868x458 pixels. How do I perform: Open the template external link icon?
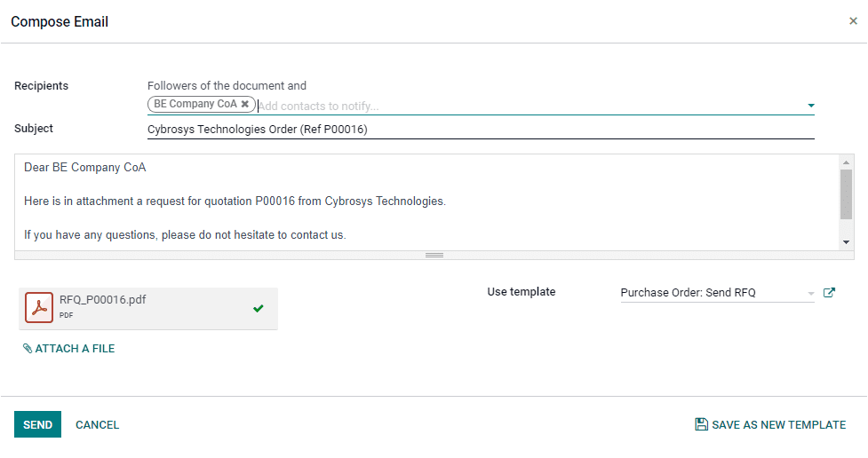coord(829,293)
